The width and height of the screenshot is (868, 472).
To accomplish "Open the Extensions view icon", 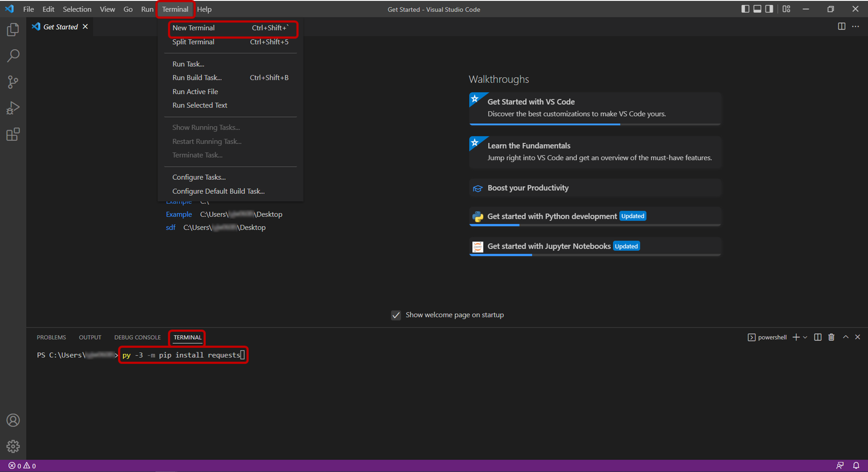I will coord(13,134).
